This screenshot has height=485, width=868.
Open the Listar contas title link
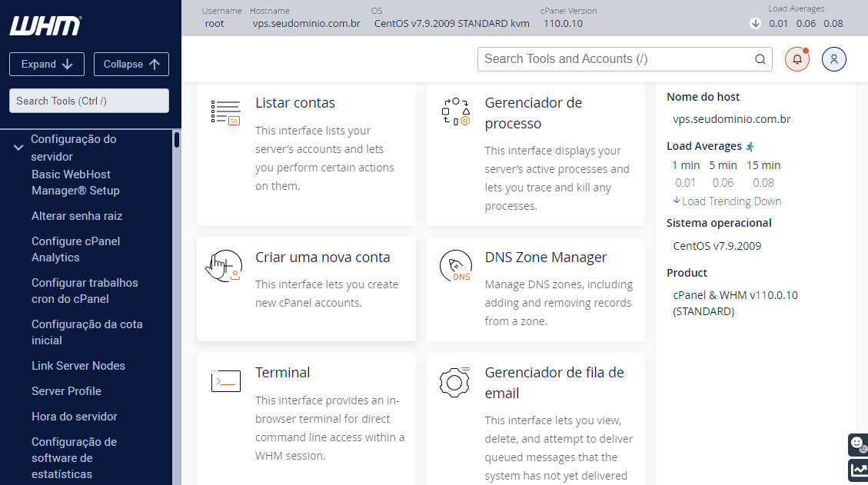[x=295, y=103]
